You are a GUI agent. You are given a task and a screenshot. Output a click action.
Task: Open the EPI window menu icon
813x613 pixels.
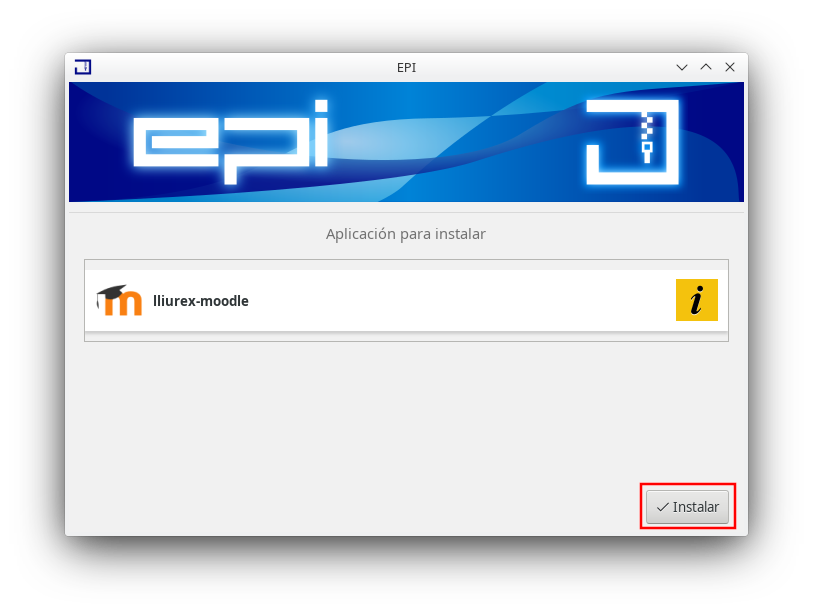(83, 67)
